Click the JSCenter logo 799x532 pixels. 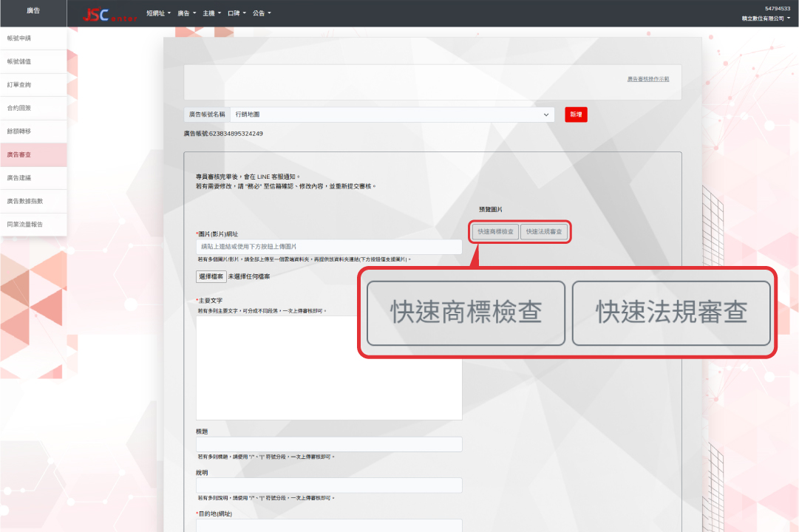click(x=109, y=14)
